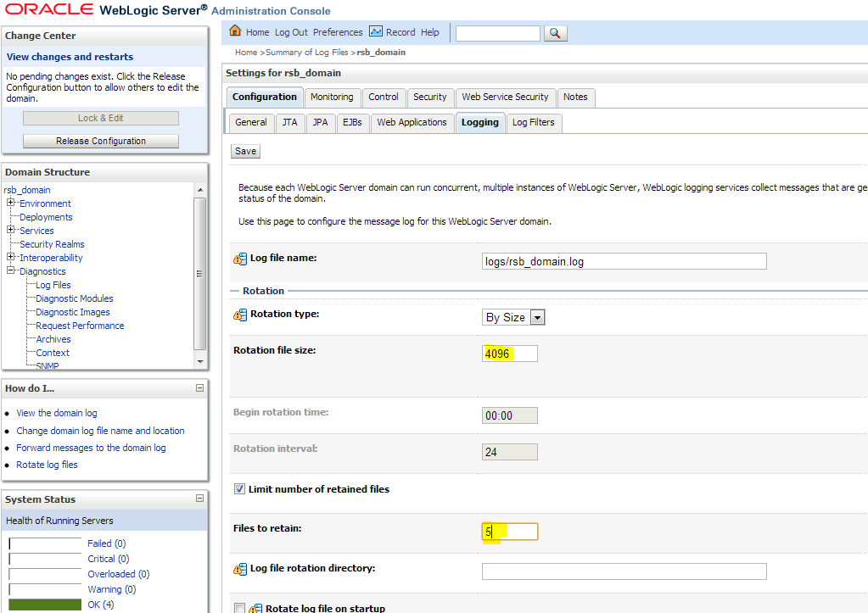Click the Failed (0) status link
This screenshot has height=613, width=868.
click(106, 543)
